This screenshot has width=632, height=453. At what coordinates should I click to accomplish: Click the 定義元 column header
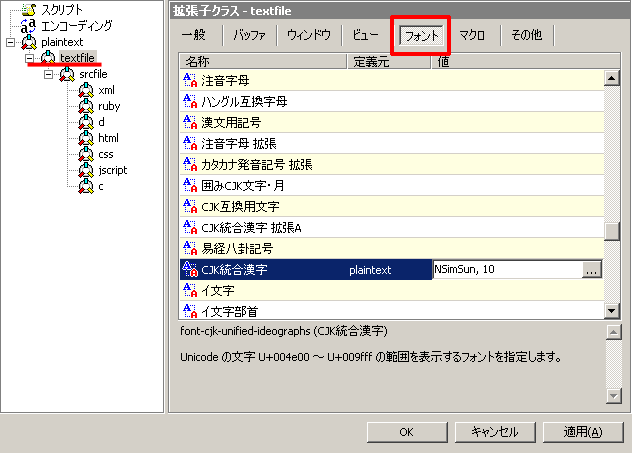pyautogui.click(x=389, y=61)
